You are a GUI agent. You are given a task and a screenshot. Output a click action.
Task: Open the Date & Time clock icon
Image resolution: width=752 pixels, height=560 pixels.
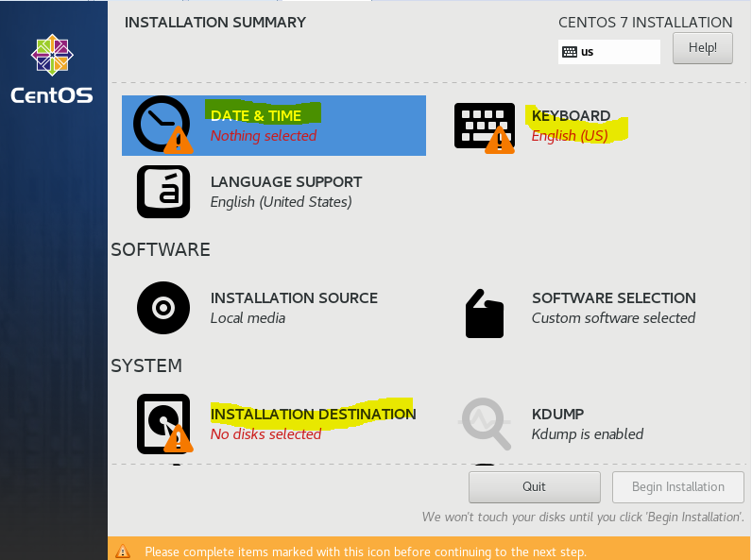[x=162, y=125]
